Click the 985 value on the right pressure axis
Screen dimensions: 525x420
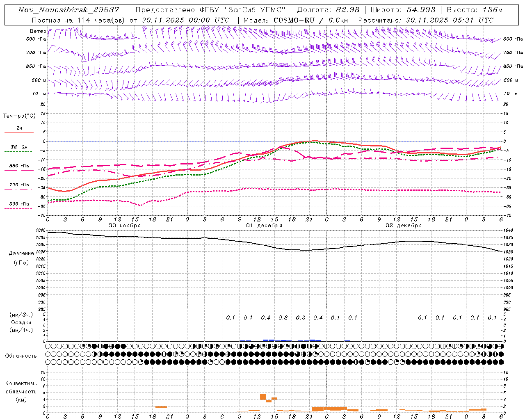(x=507, y=309)
